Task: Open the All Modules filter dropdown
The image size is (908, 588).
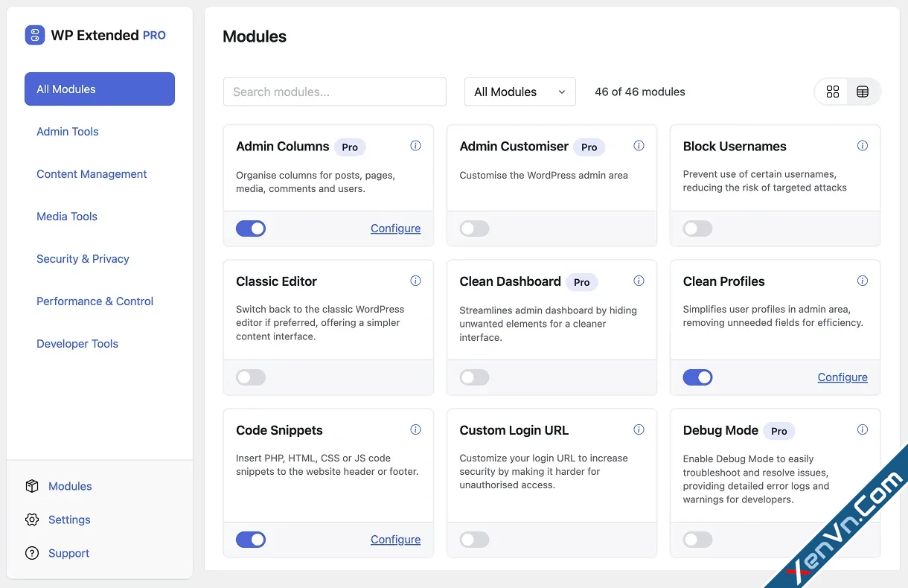Action: coord(519,92)
